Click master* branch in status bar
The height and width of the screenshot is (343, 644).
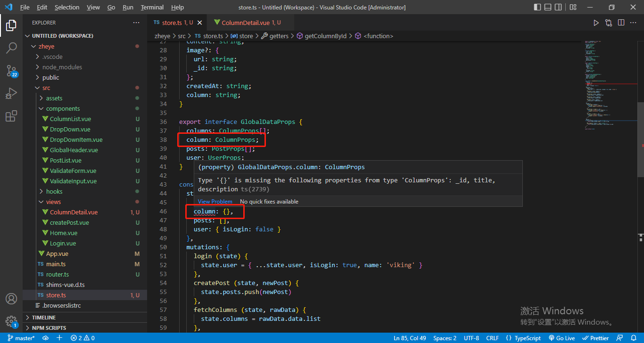[21, 338]
